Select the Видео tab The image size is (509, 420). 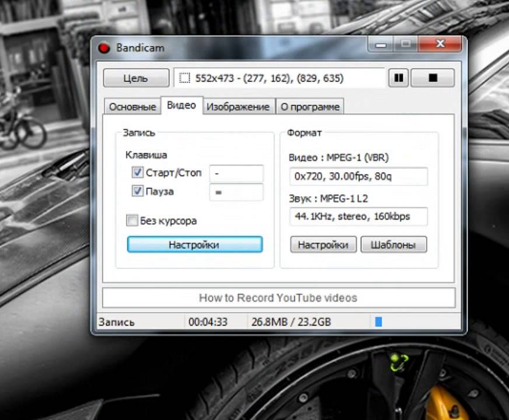point(182,106)
